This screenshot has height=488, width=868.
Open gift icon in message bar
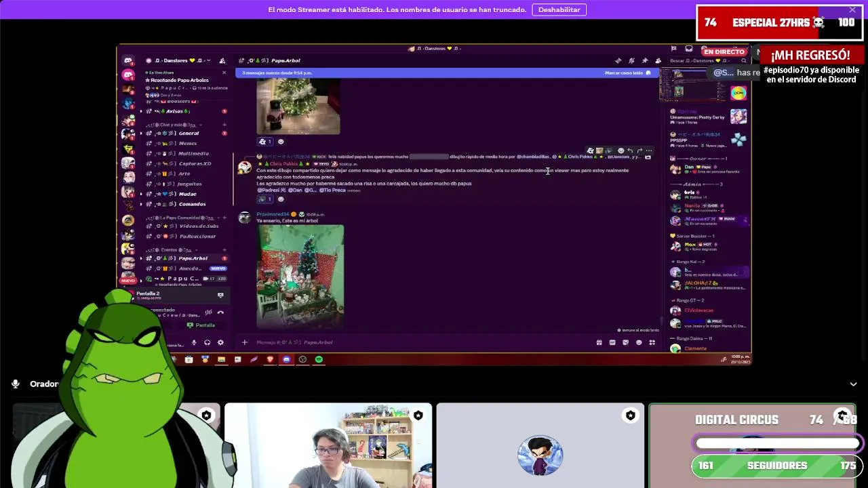point(599,342)
